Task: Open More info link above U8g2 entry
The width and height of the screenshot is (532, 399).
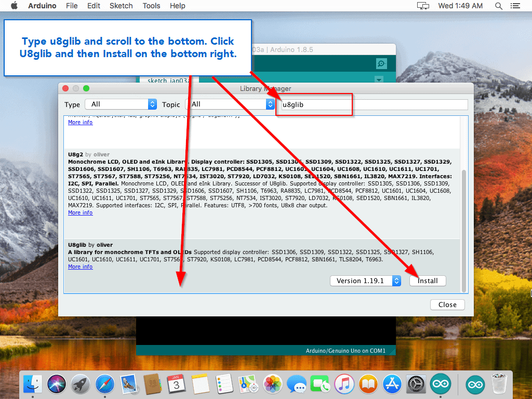Action: (x=81, y=122)
